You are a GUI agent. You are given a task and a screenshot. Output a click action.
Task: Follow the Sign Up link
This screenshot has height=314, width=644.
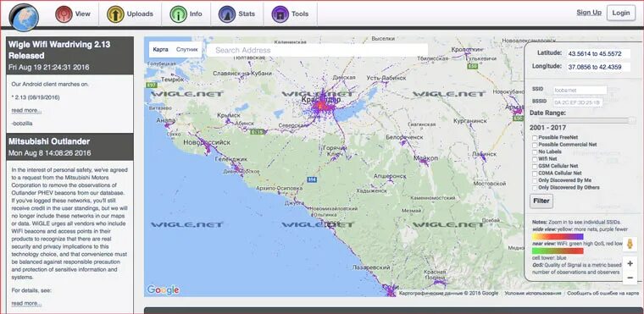589,13
